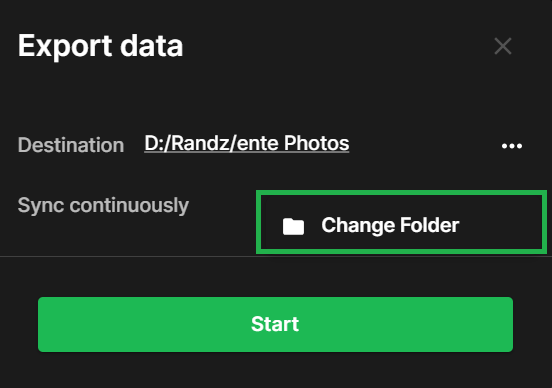Screen dimensions: 552x388
Task: Dismiss the dialog using the X icon
Action: (503, 46)
